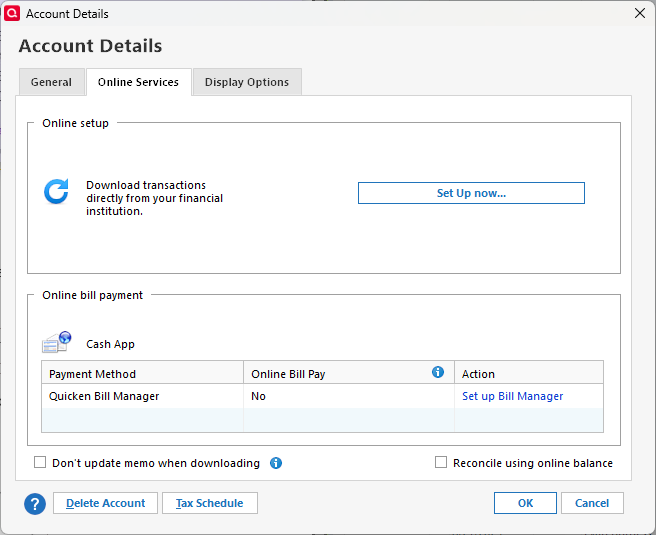Click info icon beside memo download option
This screenshot has width=656, height=535.
tap(276, 463)
